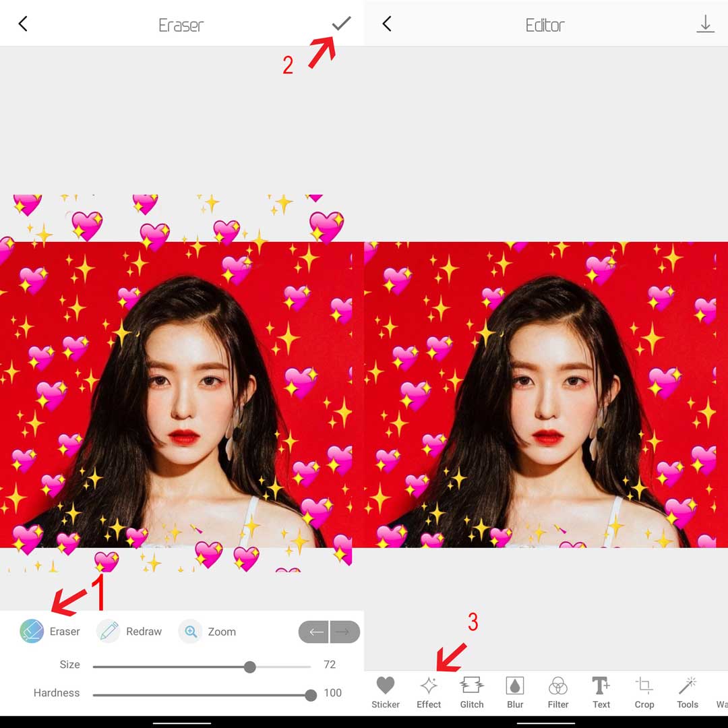Download the edited image
Viewport: 728px width, 728px height.
[x=705, y=24]
